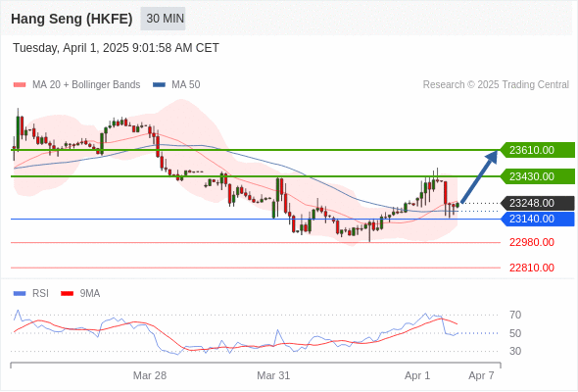
Task: Click the MA 20 Bollinger Bands color swatch
Action: click(20, 85)
